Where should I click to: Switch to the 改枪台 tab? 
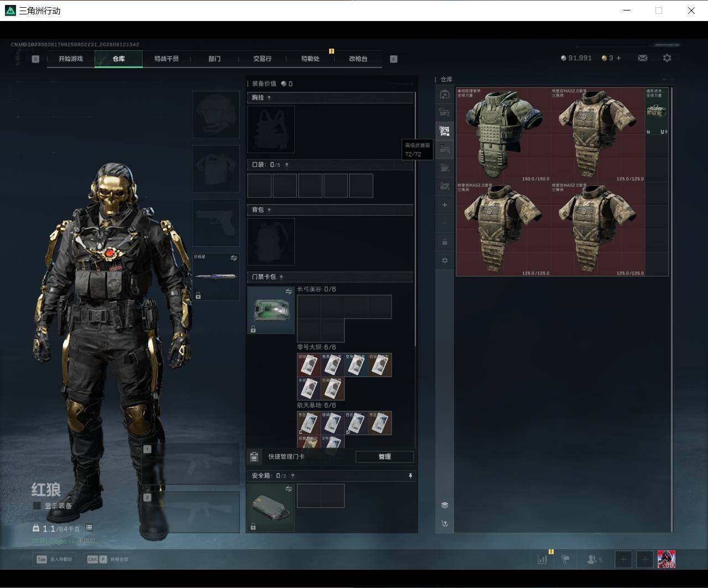(x=358, y=59)
